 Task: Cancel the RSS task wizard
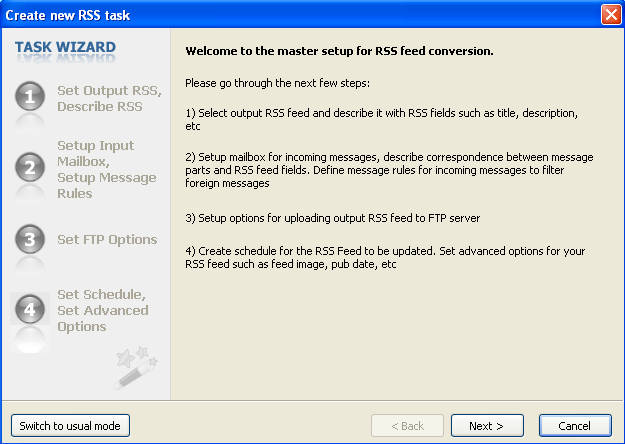coord(575,426)
